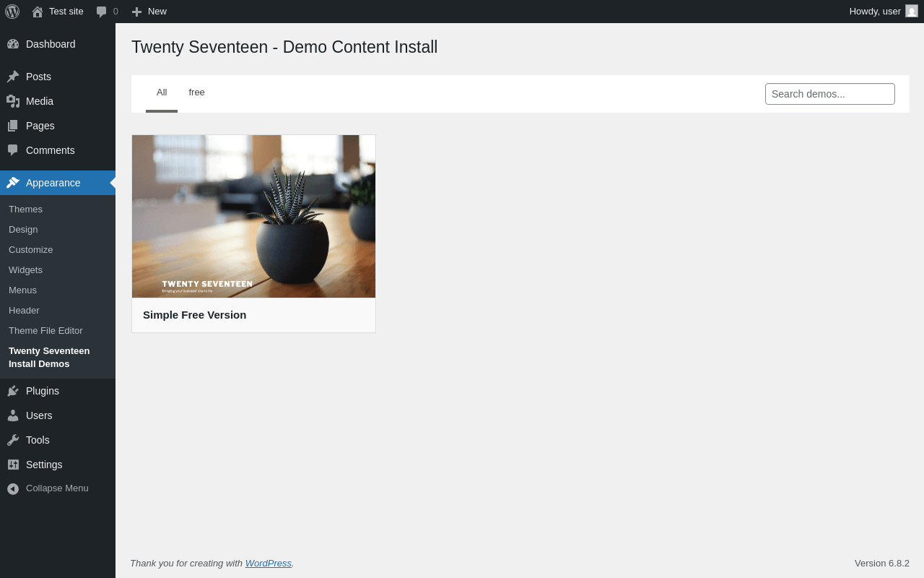Open the Appearance menu label

point(53,183)
